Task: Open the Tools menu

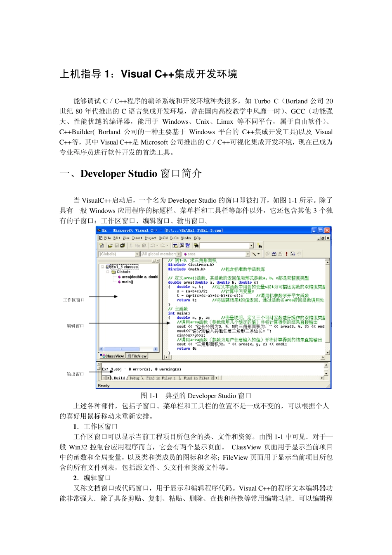Action: pyautogui.click(x=174, y=238)
